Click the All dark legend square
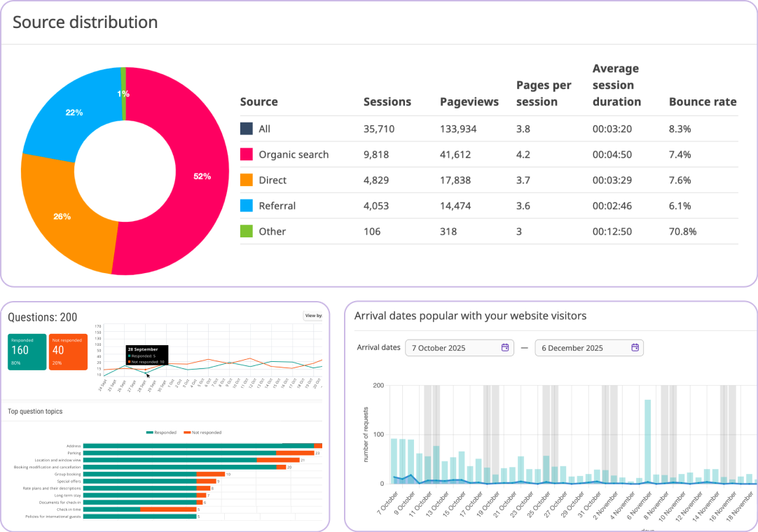Viewport: 758px width, 532px height. (246, 129)
